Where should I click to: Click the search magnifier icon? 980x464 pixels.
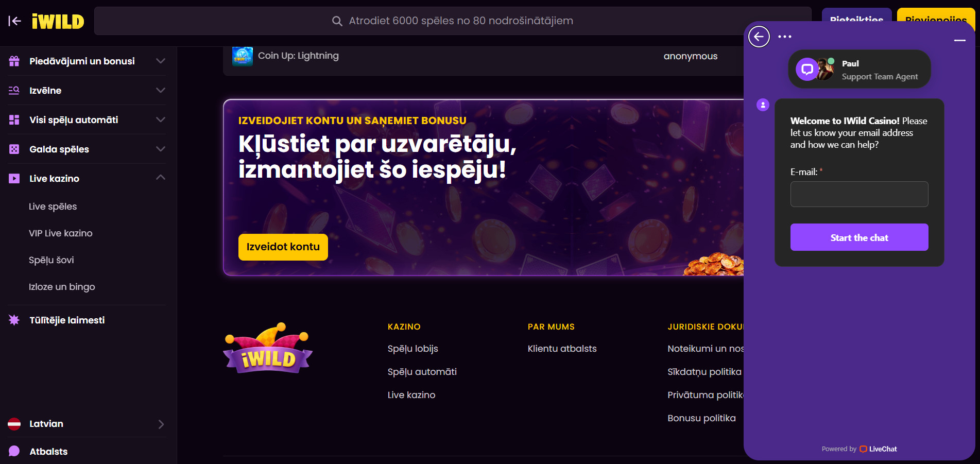(337, 21)
